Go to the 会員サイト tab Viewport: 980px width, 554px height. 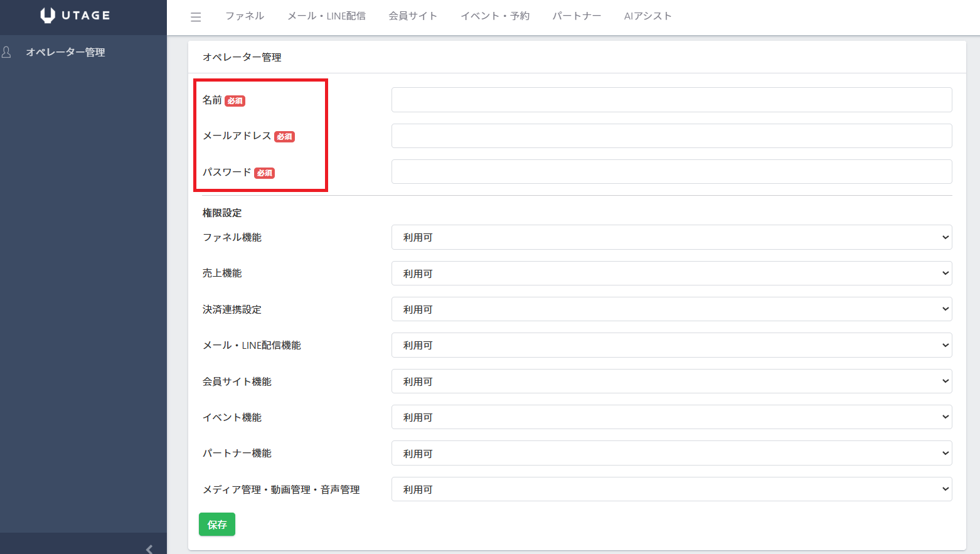point(413,16)
